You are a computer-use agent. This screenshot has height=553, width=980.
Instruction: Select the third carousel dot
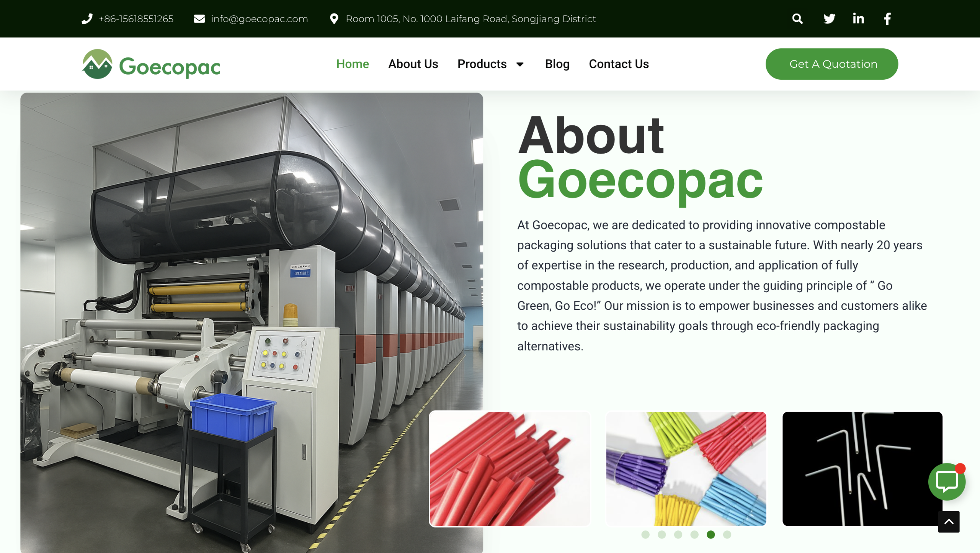point(678,535)
